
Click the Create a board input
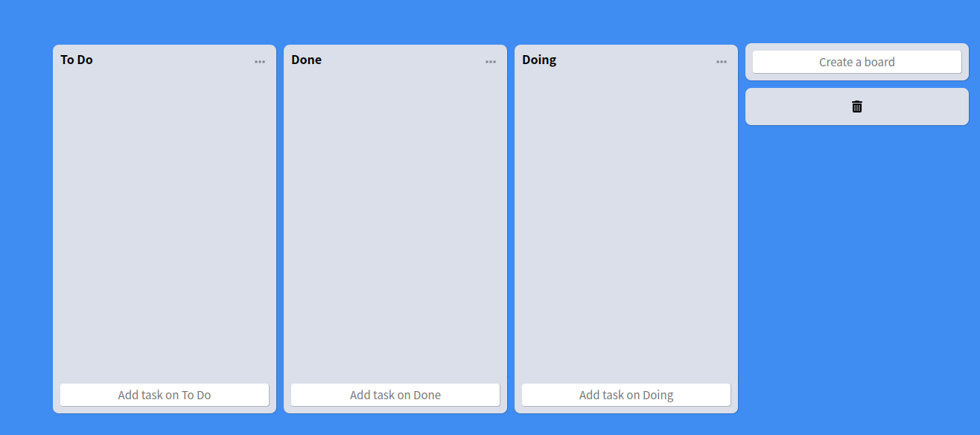[x=857, y=62]
